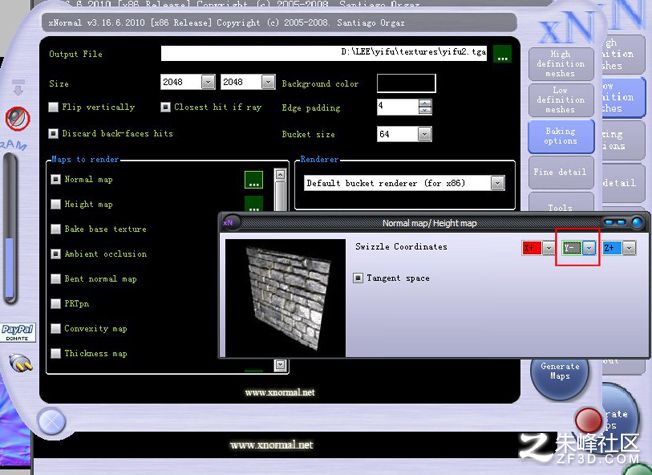Toggle Flip vertically checkbox
This screenshot has width=652, height=475.
click(x=53, y=107)
